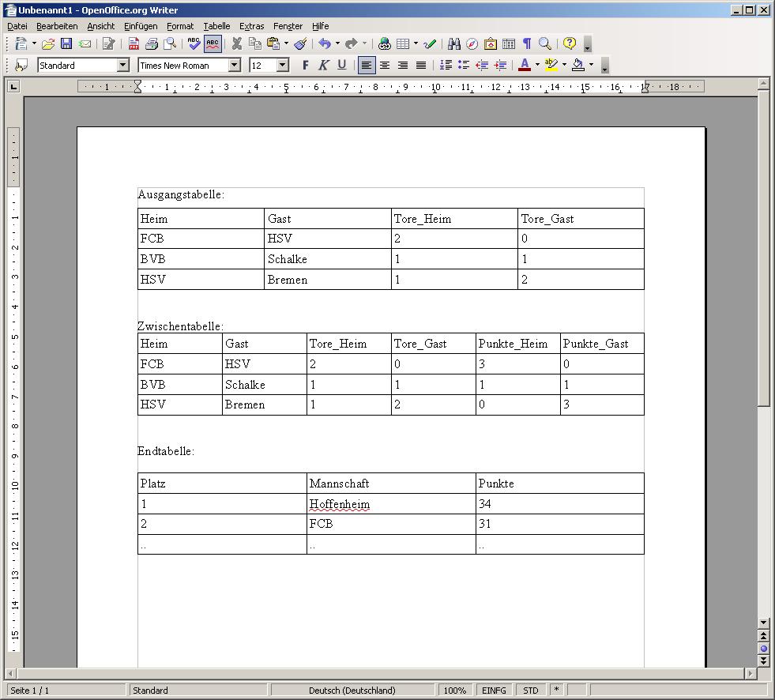Insert a table with the Table icon
Screen dimensions: 775x700
403,44
